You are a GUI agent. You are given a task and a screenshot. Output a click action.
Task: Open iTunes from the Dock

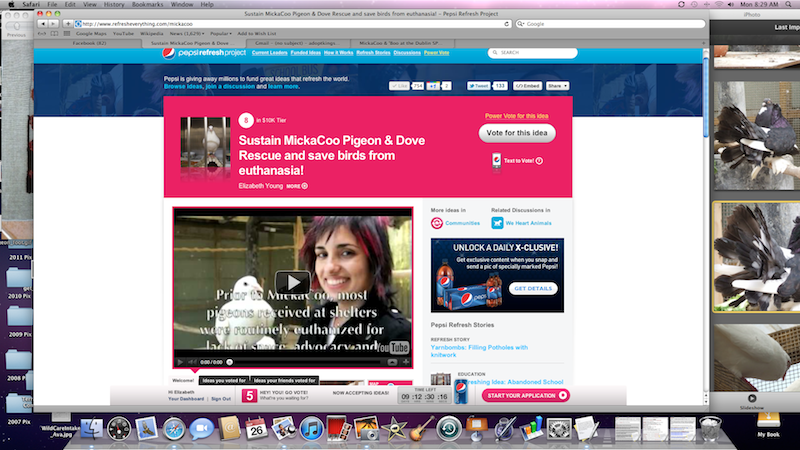pos(311,428)
